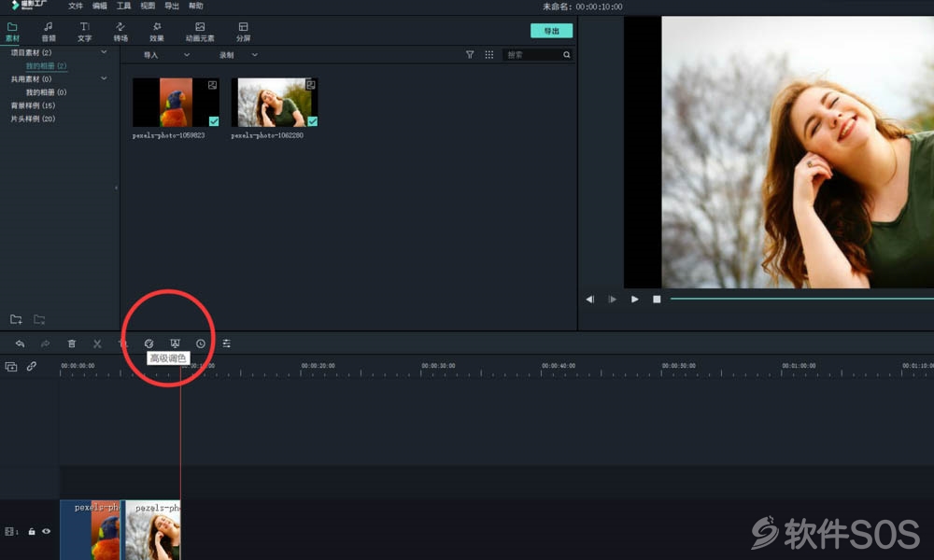Screen dimensions: 934x560
Task: Add a new timeline track
Action: [x=10, y=367]
